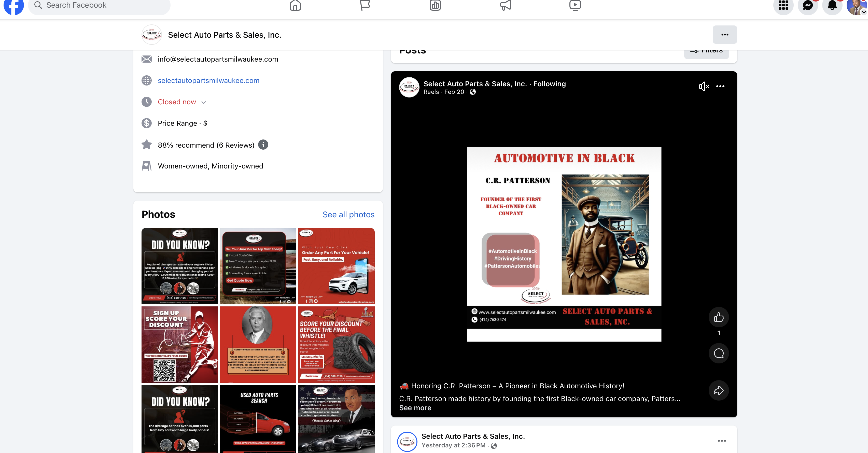The image size is (868, 453).
Task: Open the DID YOU KNOW 30,000 parts photo
Action: [x=180, y=419]
